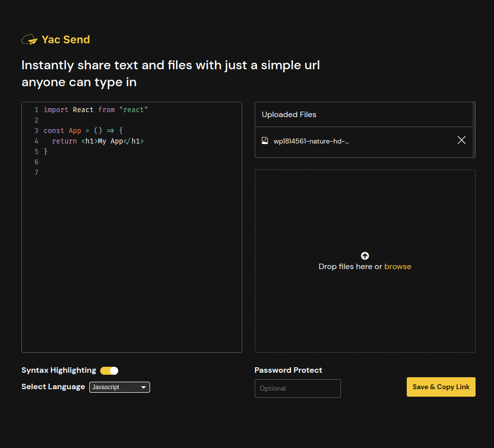Click the Yac Send cloud logo icon
The image size is (494, 448).
29,40
